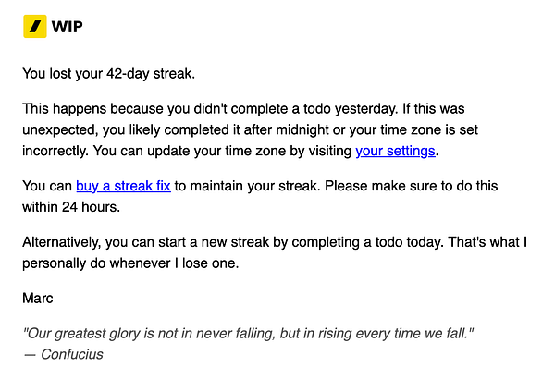This screenshot has height=392, width=555.
Task: Click the phrase 'Please make sure to do this'
Action: [429, 186]
